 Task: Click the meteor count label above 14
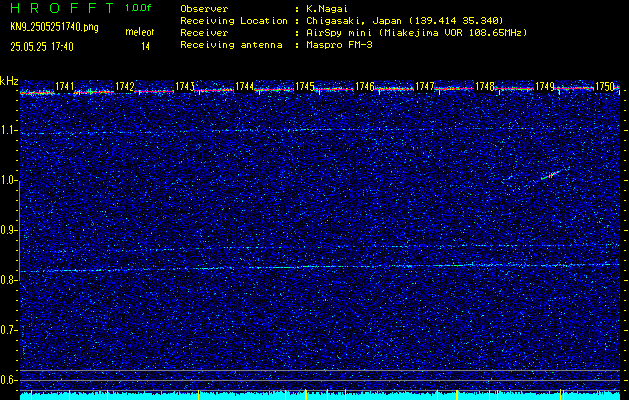[140, 32]
